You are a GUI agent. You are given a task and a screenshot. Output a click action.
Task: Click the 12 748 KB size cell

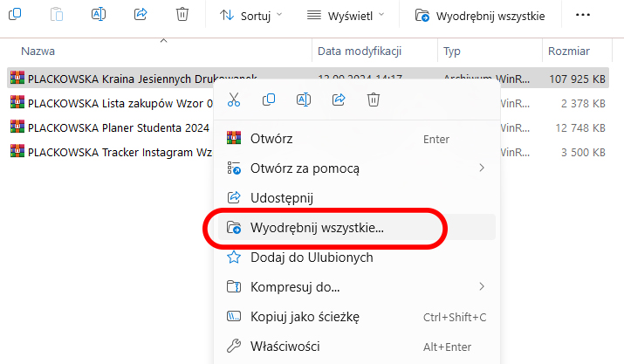click(580, 128)
